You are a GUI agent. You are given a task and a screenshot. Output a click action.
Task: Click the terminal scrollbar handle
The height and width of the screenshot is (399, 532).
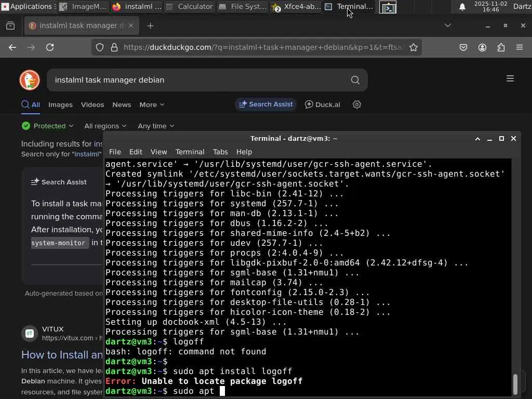pos(515,384)
